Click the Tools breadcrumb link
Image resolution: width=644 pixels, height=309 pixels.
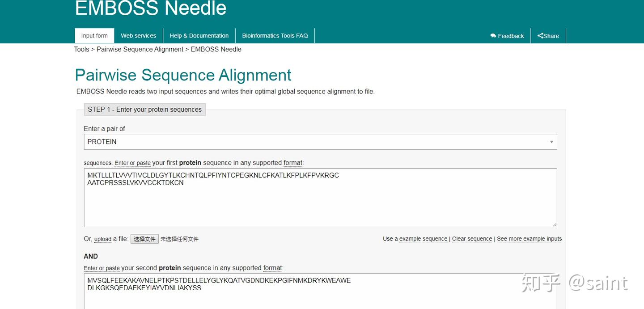tap(81, 49)
